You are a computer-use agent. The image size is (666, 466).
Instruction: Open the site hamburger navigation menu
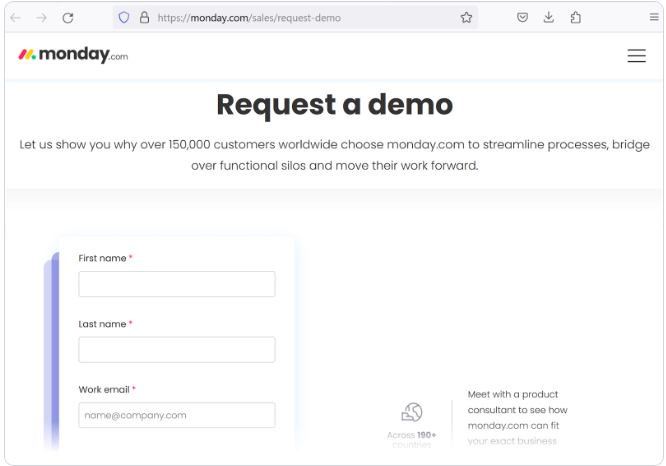(x=636, y=56)
